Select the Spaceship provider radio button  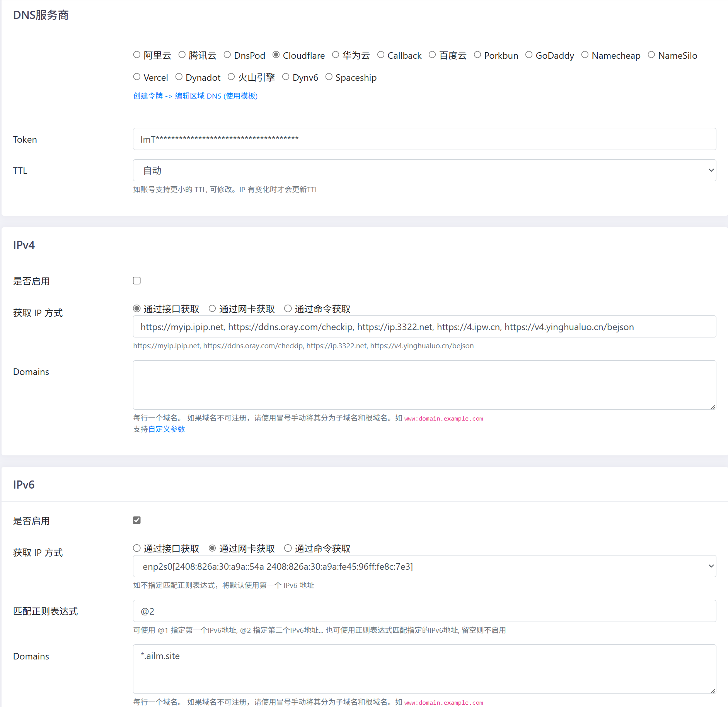point(329,77)
